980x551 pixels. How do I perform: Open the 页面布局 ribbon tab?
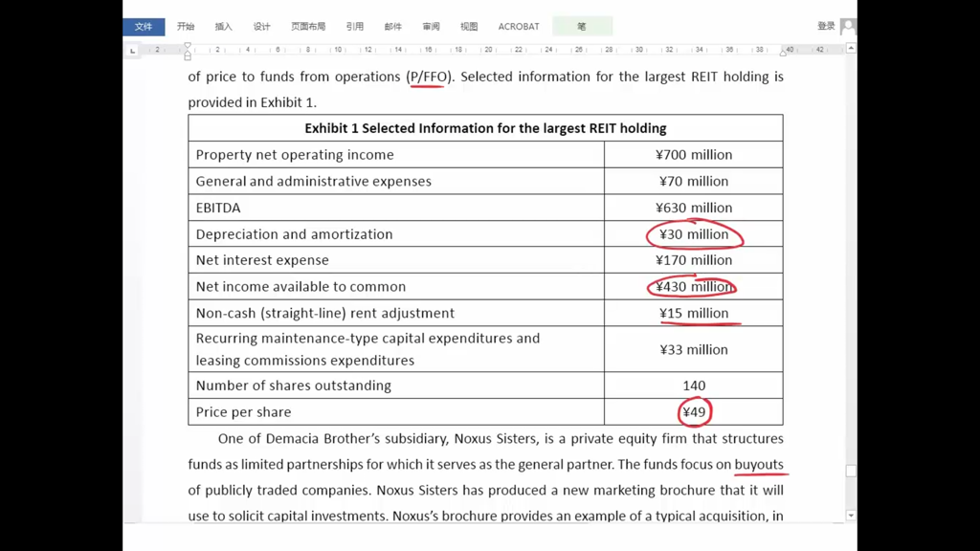pos(308,26)
